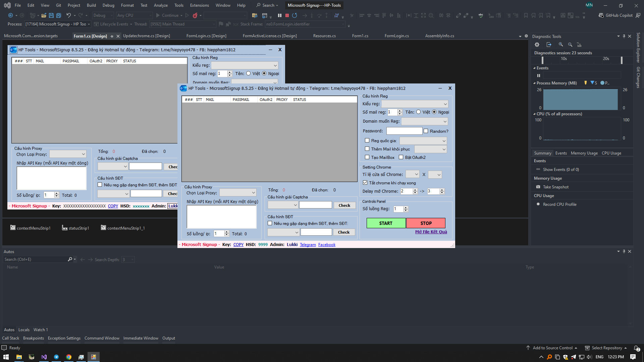Click the Hot Reload flame icon
644x362 pixels.
pyautogui.click(x=195, y=15)
